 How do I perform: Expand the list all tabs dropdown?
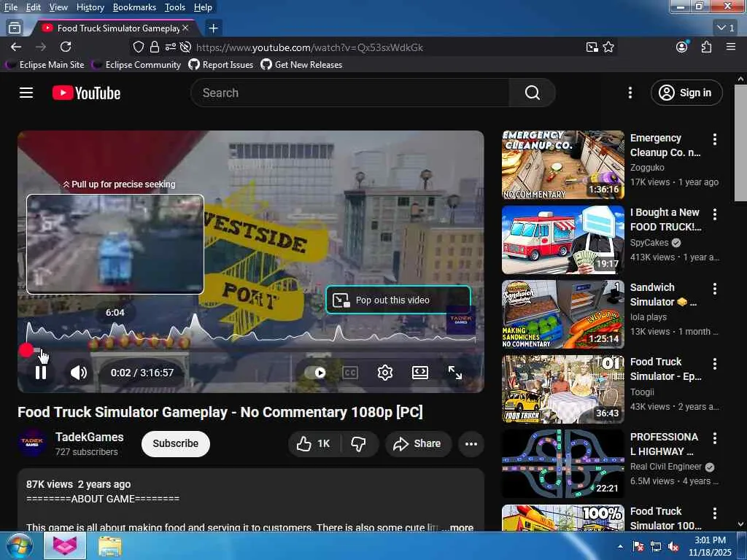725,28
